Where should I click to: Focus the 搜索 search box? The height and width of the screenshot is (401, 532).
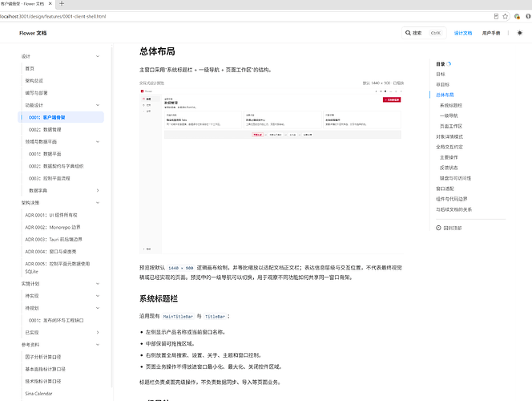[424, 33]
